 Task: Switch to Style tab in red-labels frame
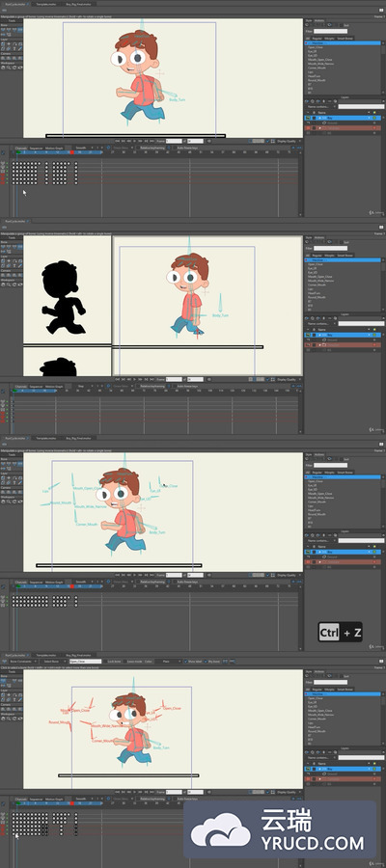click(309, 671)
